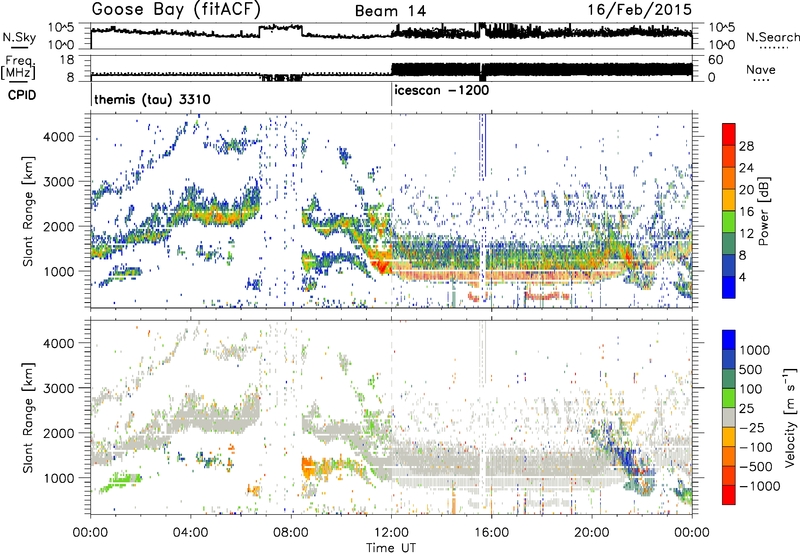The width and height of the screenshot is (800, 554).
Task: Click the '28' tick on power colorbar
Action: (x=746, y=146)
